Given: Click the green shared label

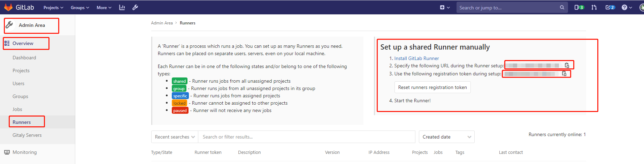Looking at the screenshot, I should click(179, 81).
